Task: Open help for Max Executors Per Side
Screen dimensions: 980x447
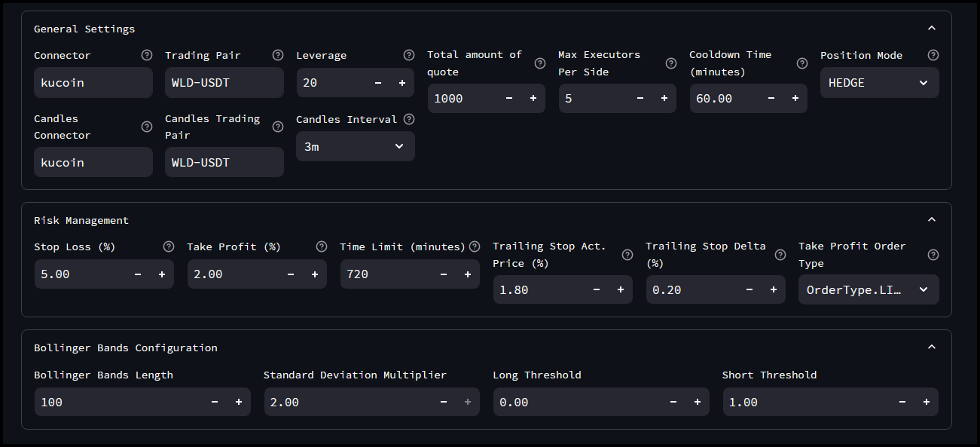Action: pos(670,63)
